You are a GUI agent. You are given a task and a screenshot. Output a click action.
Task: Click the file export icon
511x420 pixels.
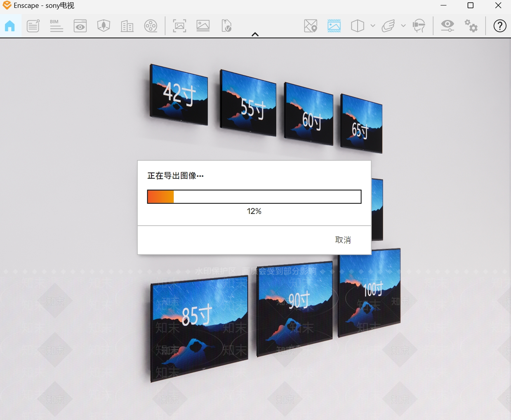tap(226, 26)
